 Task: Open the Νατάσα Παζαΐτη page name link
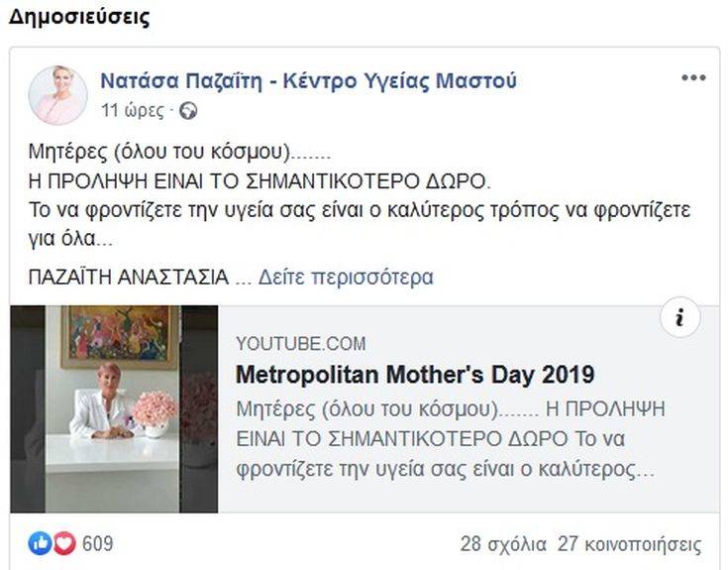click(308, 81)
